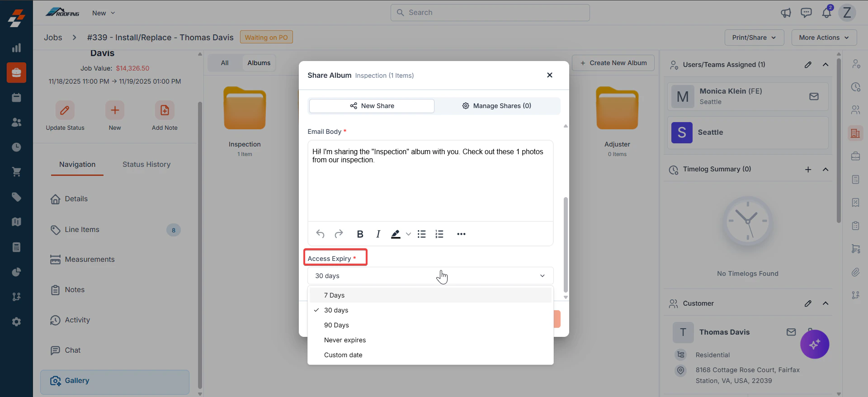Open the settings gear sidebar icon
Image resolution: width=868 pixels, height=397 pixels.
pyautogui.click(x=16, y=322)
